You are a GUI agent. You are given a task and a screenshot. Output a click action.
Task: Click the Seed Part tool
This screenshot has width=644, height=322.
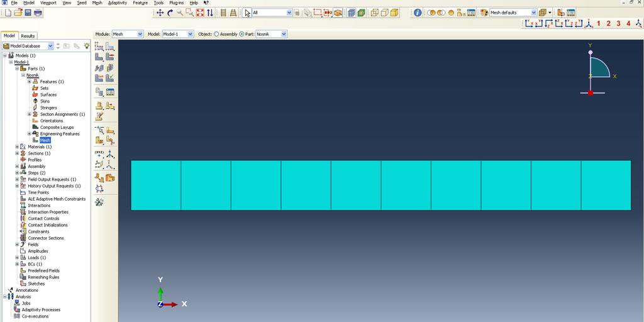coord(99,46)
